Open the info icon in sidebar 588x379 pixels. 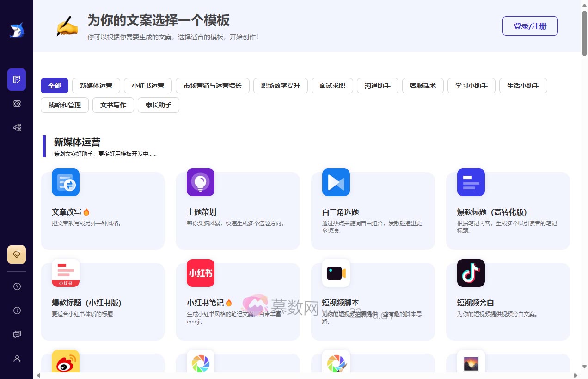[17, 311]
